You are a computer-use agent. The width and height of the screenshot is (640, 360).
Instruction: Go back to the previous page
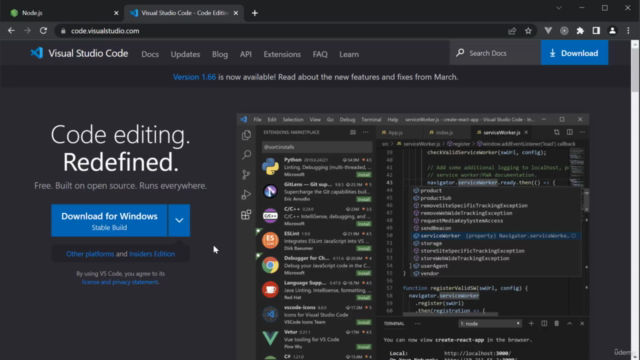click(x=11, y=31)
